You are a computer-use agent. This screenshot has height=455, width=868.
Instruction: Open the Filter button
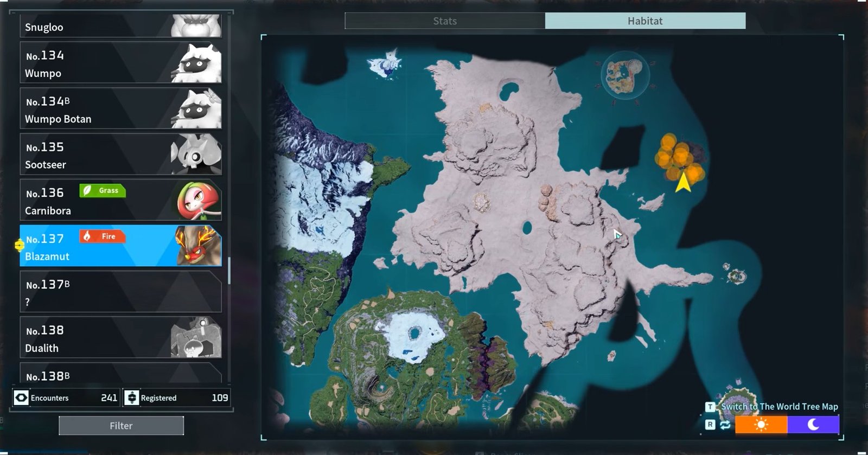(121, 426)
